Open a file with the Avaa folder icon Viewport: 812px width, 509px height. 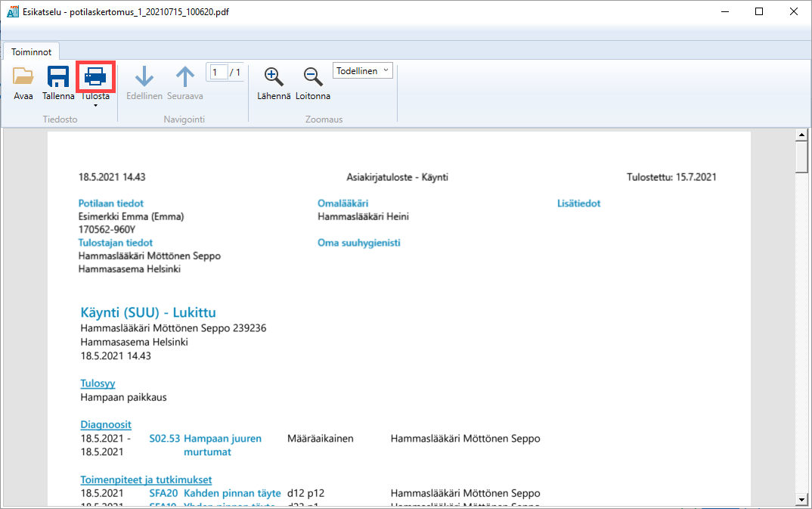pos(23,82)
